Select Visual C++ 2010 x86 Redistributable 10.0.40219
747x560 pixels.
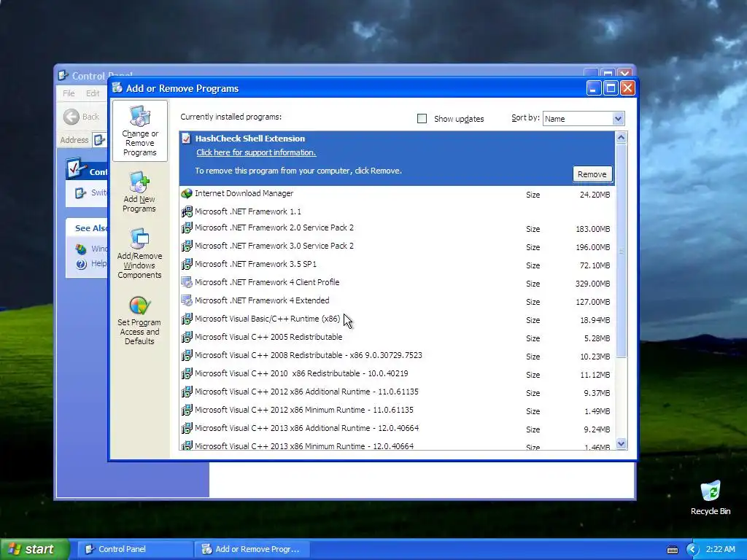[398, 373]
